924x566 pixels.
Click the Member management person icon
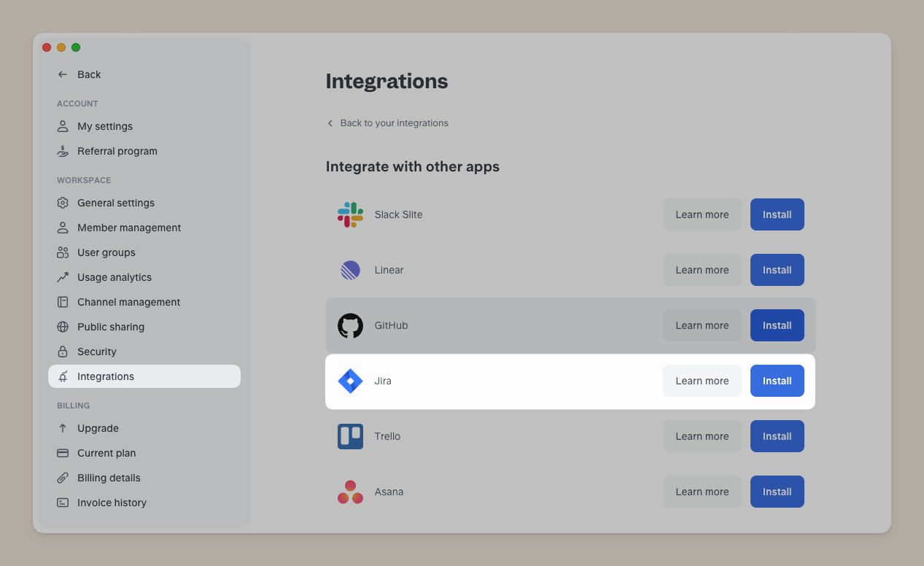(x=63, y=228)
